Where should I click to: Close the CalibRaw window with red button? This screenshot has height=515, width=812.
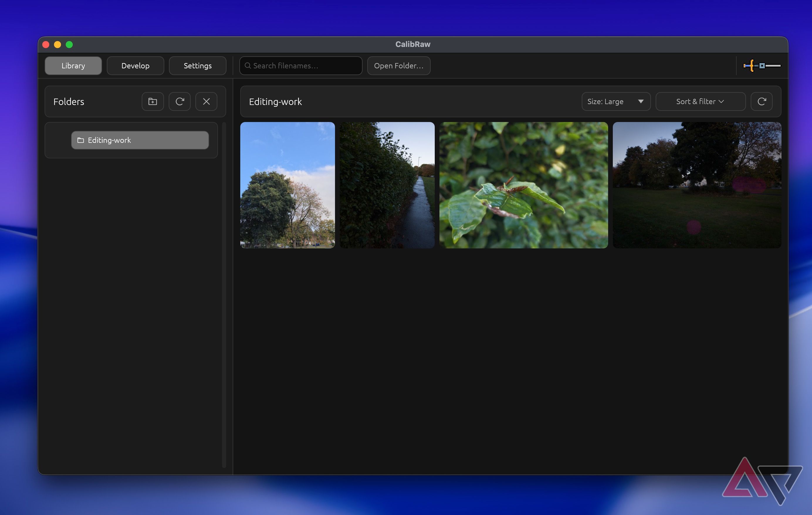point(46,45)
